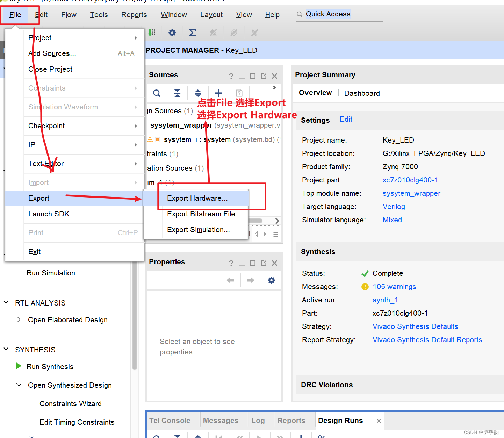The image size is (504, 438).
Task: Select sysytem_wrapper in Sources tree
Action: tap(181, 125)
